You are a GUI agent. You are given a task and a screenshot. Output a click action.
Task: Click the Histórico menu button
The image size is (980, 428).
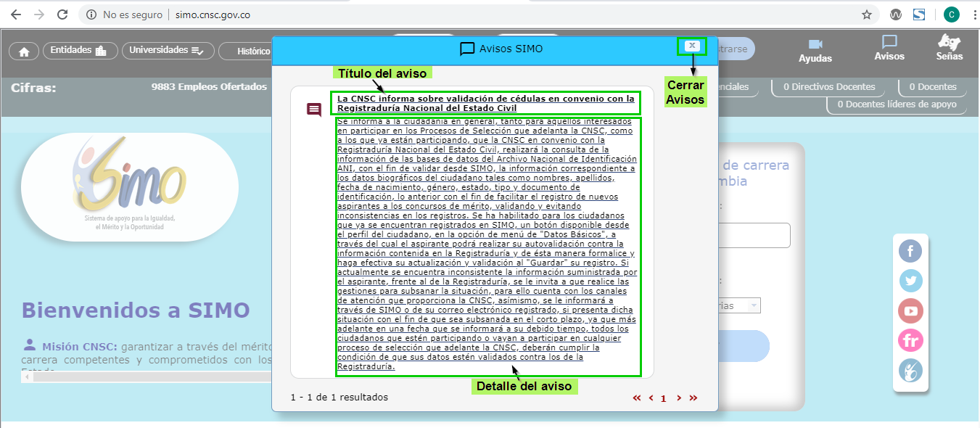tap(247, 52)
